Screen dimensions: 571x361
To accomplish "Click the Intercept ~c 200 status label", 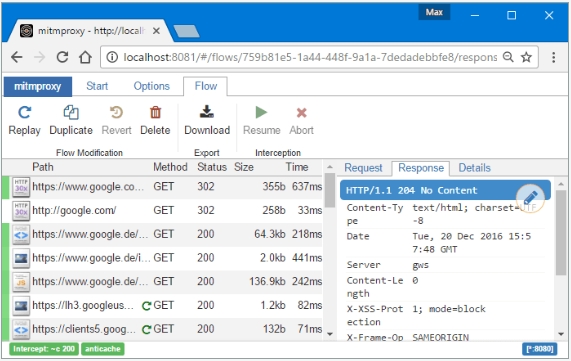I will pos(44,349).
